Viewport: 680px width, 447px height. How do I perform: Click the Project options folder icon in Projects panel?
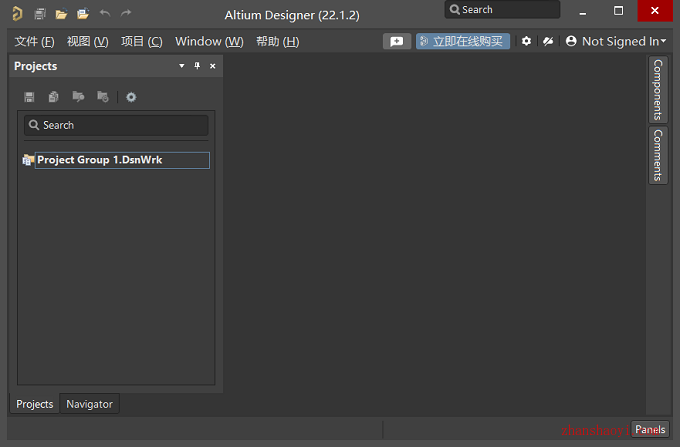point(103,97)
